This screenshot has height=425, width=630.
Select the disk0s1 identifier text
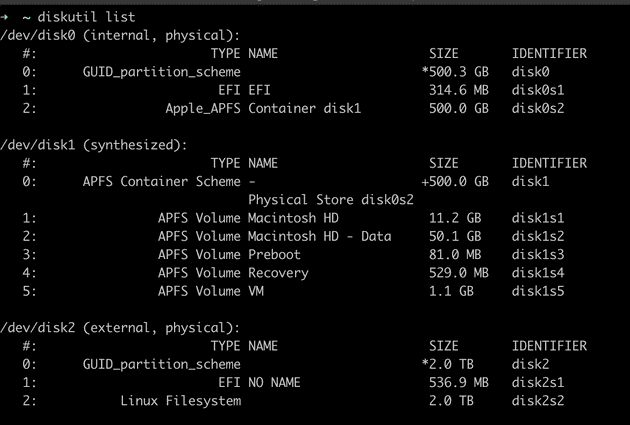click(x=538, y=90)
